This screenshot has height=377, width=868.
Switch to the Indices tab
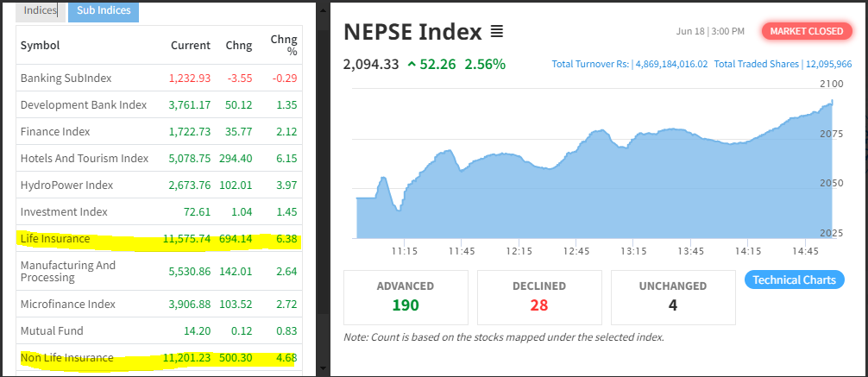click(41, 10)
